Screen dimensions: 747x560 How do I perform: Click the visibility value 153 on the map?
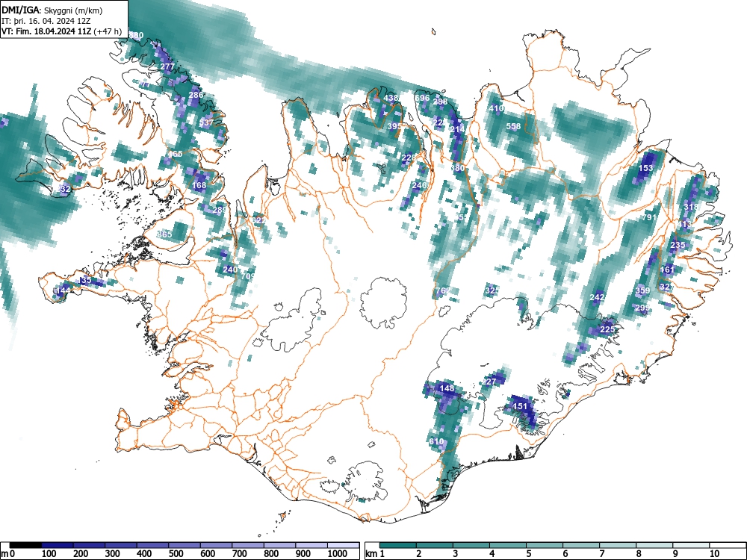(645, 168)
